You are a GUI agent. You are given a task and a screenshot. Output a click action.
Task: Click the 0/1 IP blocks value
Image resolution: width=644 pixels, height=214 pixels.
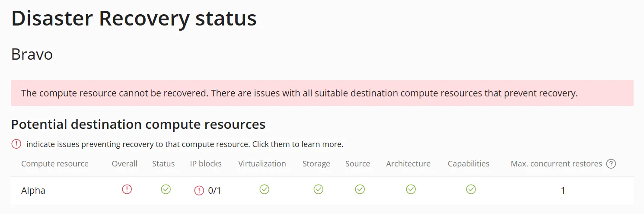point(214,190)
